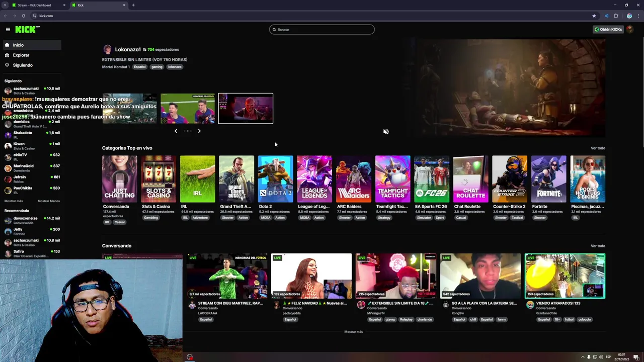Open Ver todo for Conversando section
The image size is (644, 362).
[598, 246]
